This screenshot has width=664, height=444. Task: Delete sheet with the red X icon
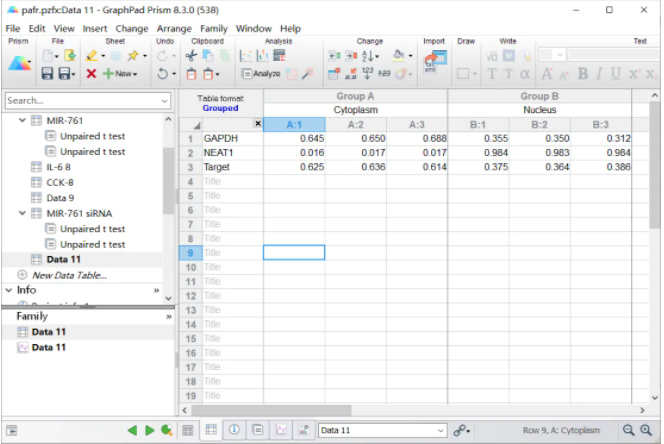(91, 74)
